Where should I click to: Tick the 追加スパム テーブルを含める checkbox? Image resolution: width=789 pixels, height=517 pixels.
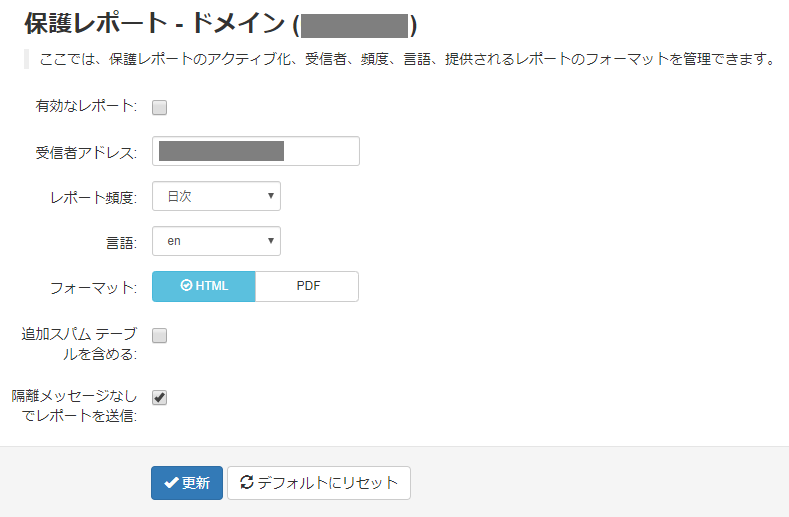click(x=160, y=335)
